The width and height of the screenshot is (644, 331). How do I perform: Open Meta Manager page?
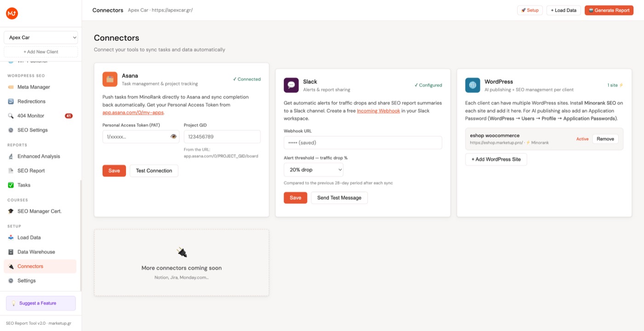click(40, 87)
